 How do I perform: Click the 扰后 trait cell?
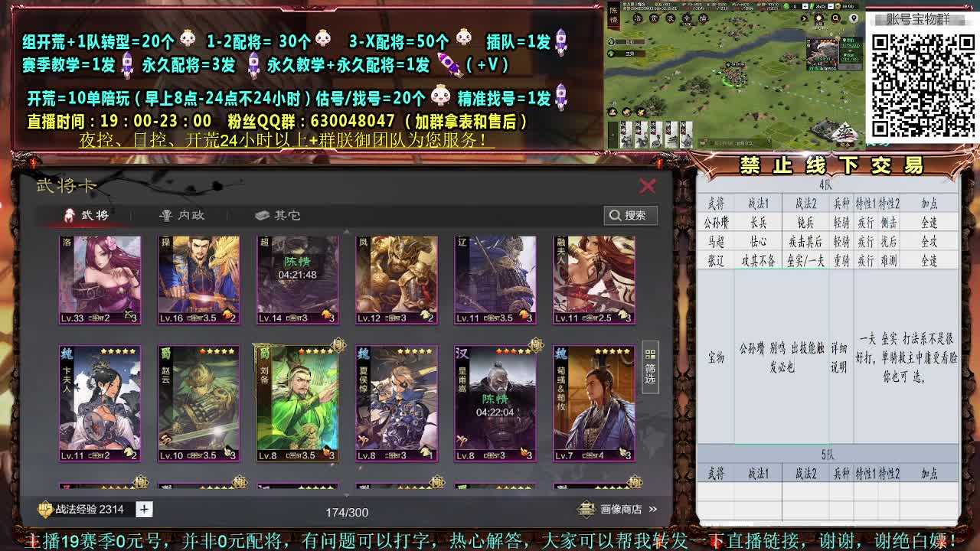click(x=888, y=242)
